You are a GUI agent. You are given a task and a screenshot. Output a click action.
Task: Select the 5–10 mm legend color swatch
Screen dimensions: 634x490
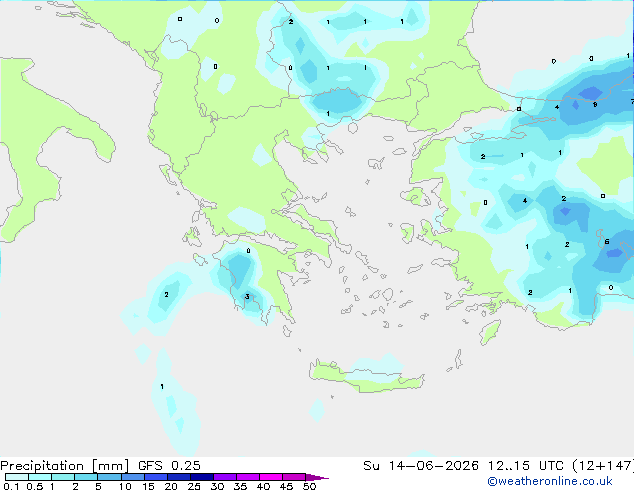coord(109,477)
